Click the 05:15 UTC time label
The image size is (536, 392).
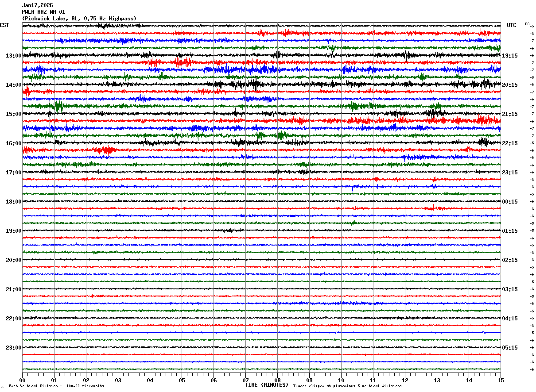[x=509, y=348]
